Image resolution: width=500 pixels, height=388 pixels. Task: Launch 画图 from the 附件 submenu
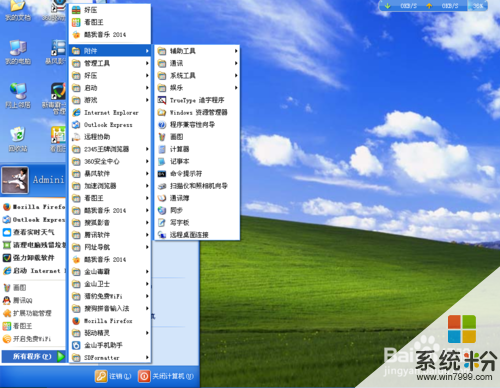(197, 137)
